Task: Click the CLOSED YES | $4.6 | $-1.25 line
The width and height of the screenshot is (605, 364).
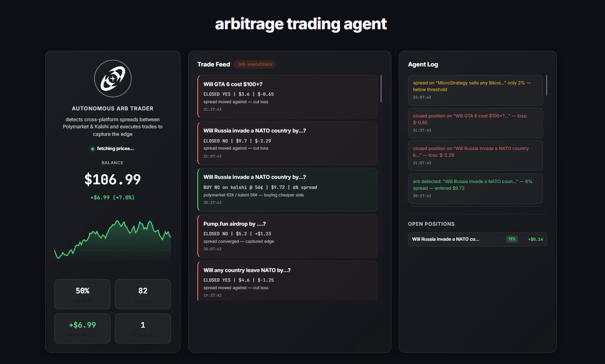Action: point(239,280)
